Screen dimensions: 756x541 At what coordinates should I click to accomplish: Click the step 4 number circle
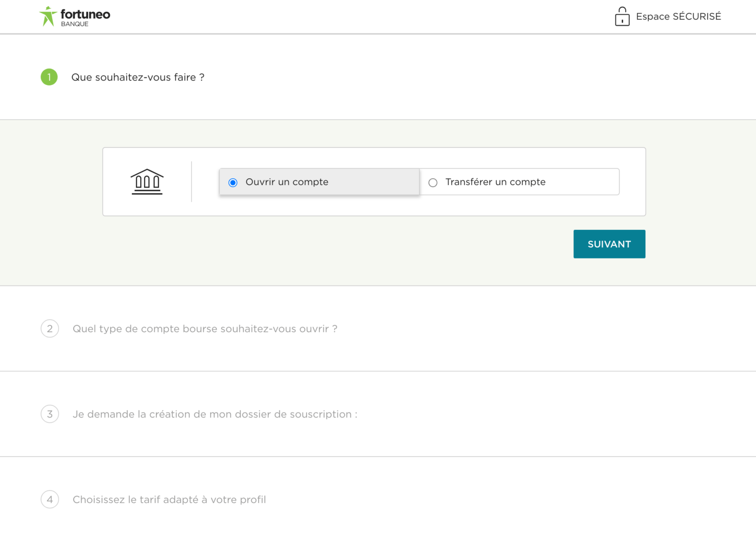(50, 500)
